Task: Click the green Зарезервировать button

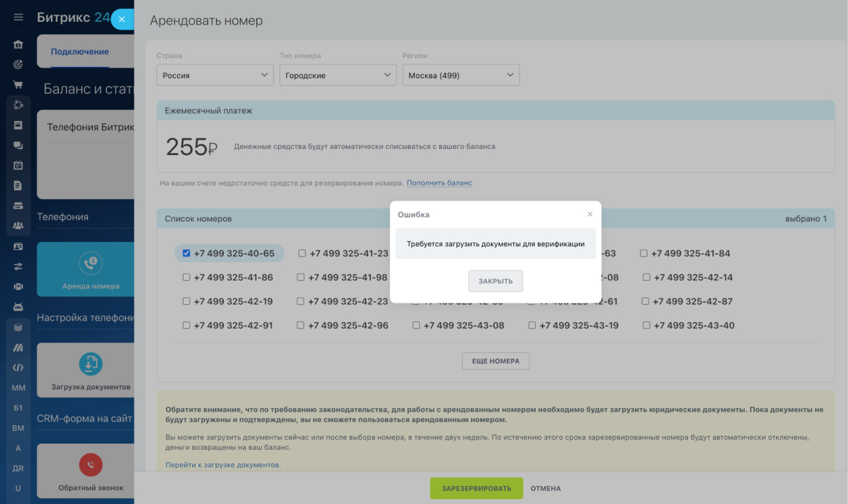Action: pyautogui.click(x=476, y=488)
